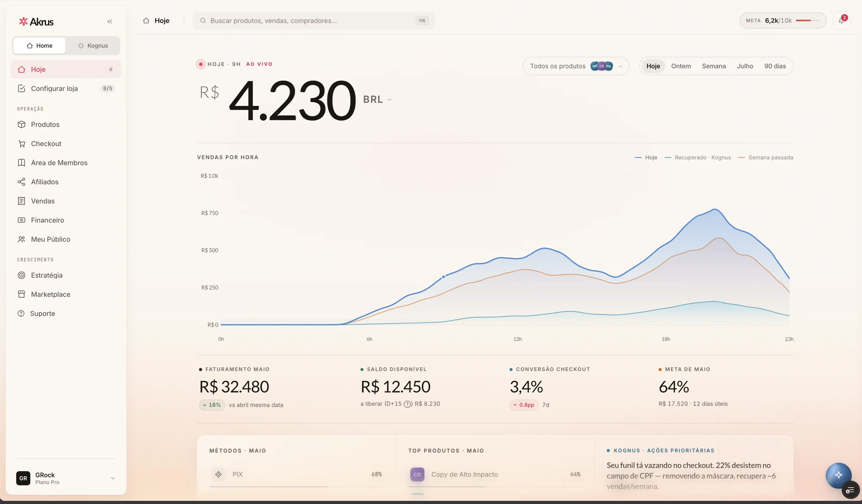Viewport: 862px width, 504px height.
Task: Click the Copy de Alto Impacto share bar
Action: [496, 487]
